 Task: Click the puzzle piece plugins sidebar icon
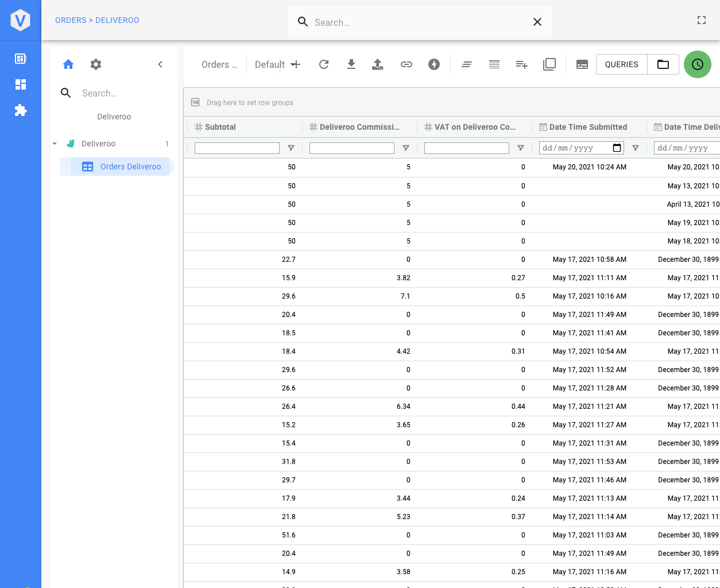(21, 110)
